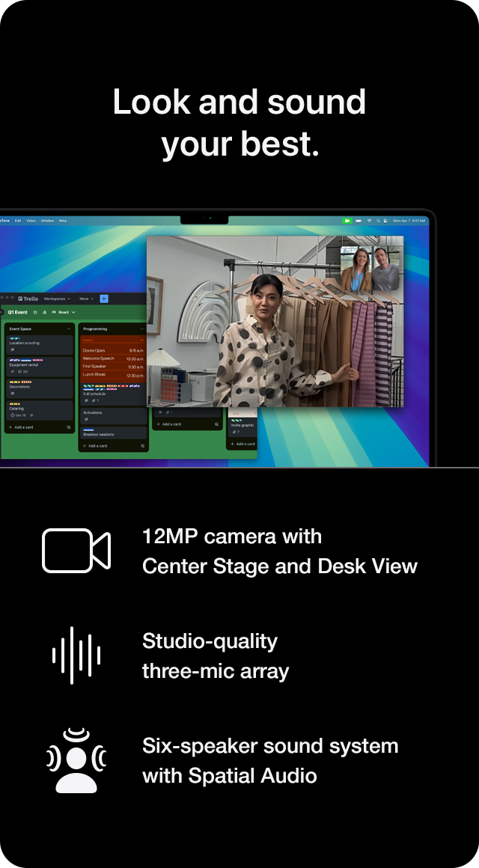Open the Window menu in menu bar
Image resolution: width=479 pixels, height=868 pixels.
click(x=46, y=221)
